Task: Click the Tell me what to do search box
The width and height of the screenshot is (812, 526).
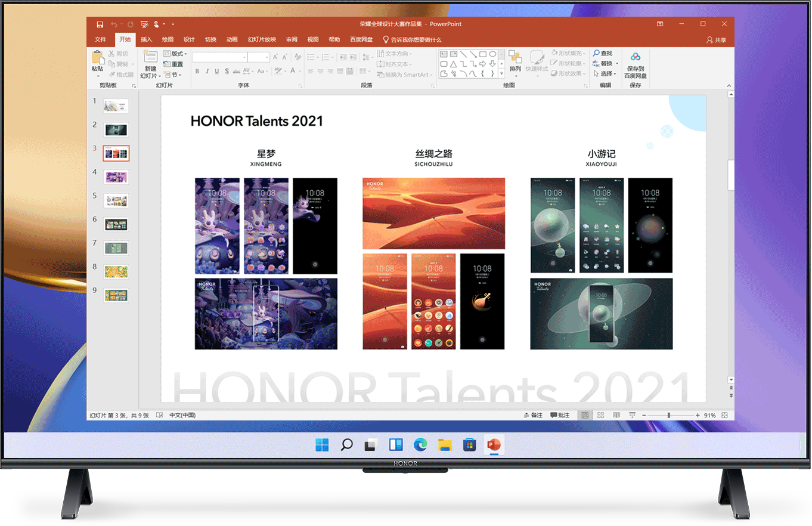Action: tap(412, 39)
